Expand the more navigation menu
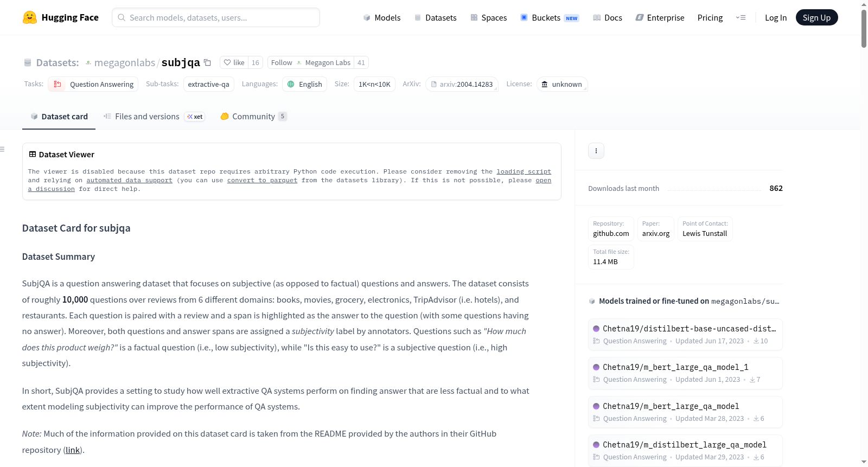The height and width of the screenshot is (467, 868). click(x=741, y=17)
